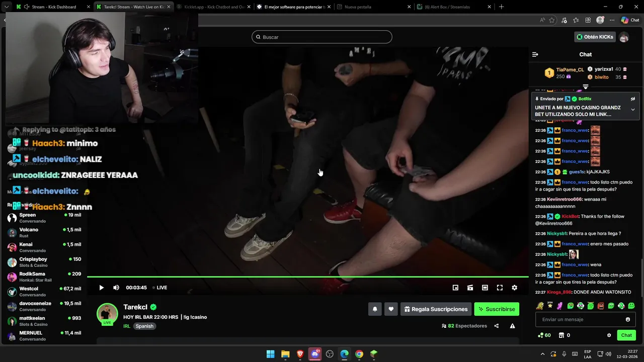Image resolution: width=644 pixels, height=362 pixels.
Task: Show hidden system tray icons chevron
Action: coord(542,354)
